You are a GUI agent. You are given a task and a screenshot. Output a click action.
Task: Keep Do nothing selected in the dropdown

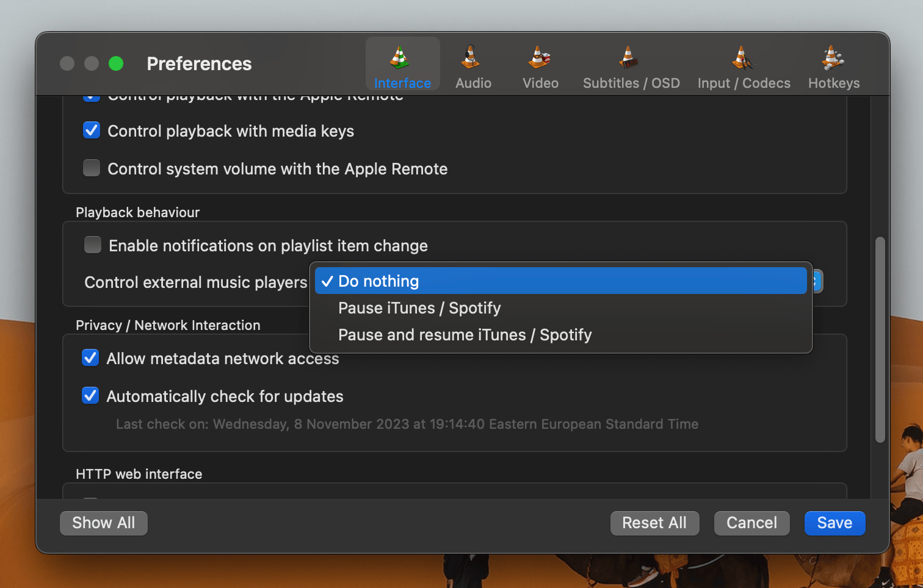378,281
